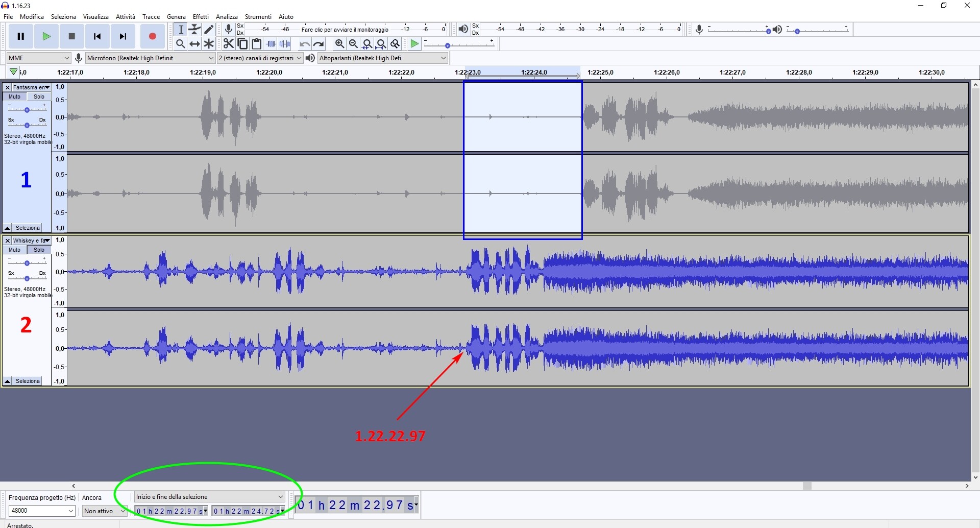Cut the selection with the scissors icon
Viewport: 980px width, 528px height.
point(229,44)
